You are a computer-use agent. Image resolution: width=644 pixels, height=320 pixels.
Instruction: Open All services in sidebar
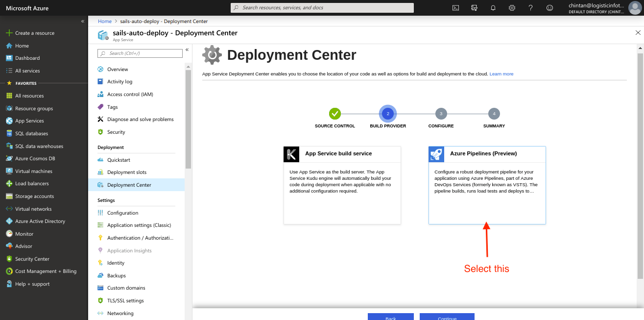click(27, 71)
